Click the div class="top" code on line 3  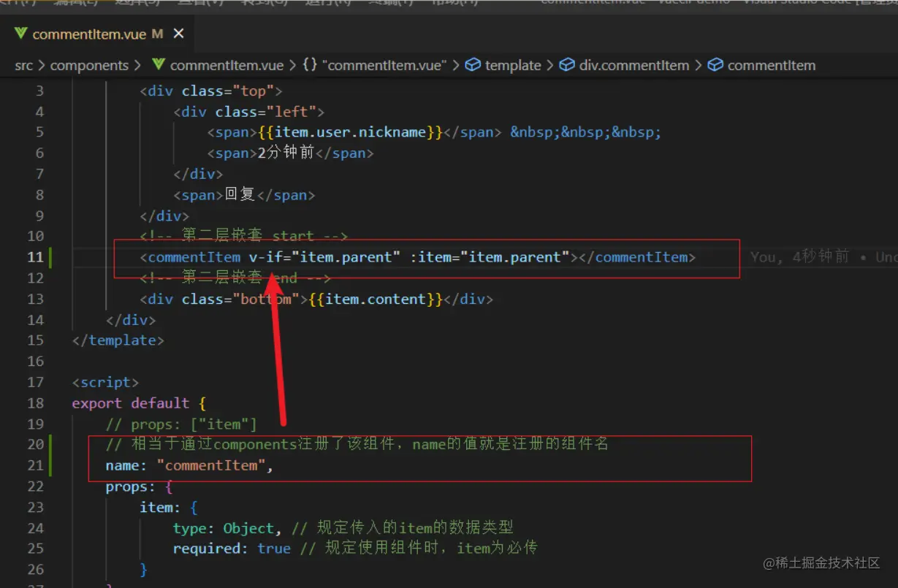[211, 91]
